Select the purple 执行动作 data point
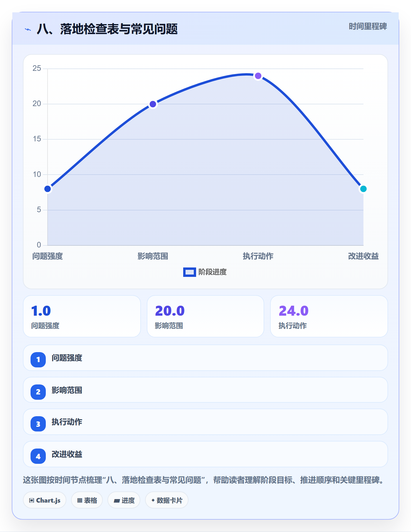The image size is (411, 532). tap(258, 76)
